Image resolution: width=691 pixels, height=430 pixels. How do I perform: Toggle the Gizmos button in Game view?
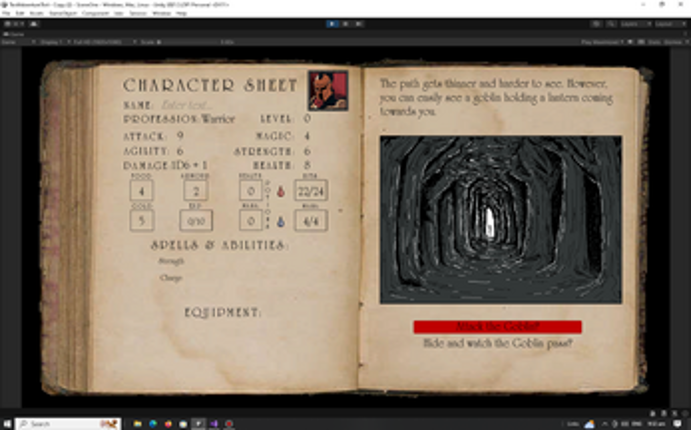672,42
